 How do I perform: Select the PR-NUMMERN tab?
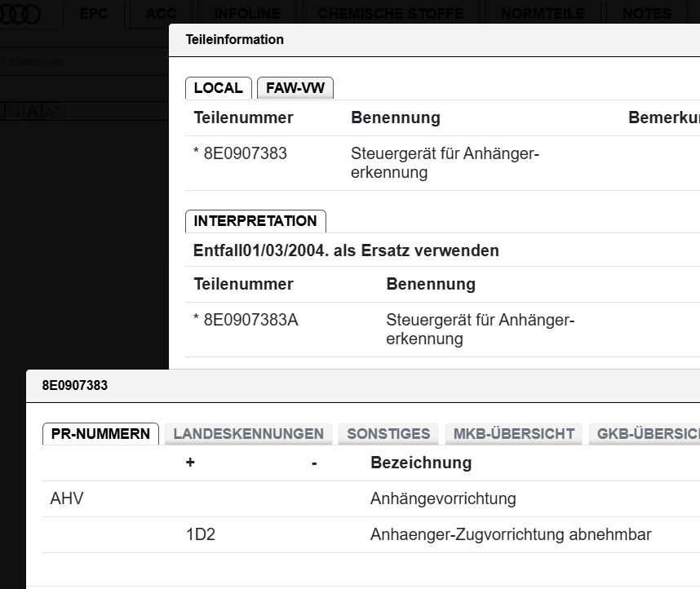click(x=100, y=434)
